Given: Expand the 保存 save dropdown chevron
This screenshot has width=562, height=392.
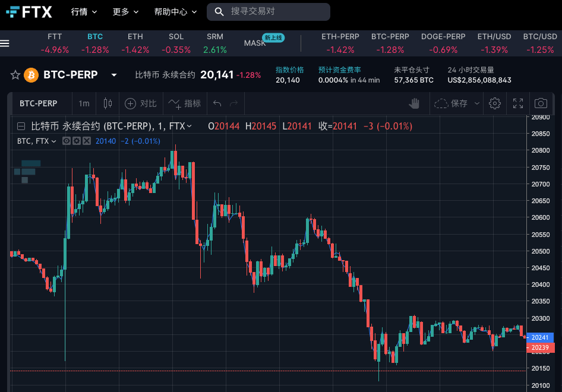Looking at the screenshot, I should (476, 103).
